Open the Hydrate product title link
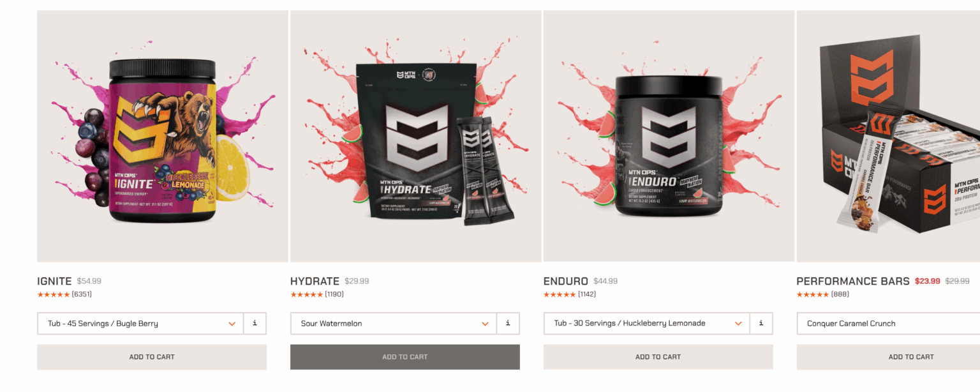This screenshot has width=980, height=392. pos(315,281)
